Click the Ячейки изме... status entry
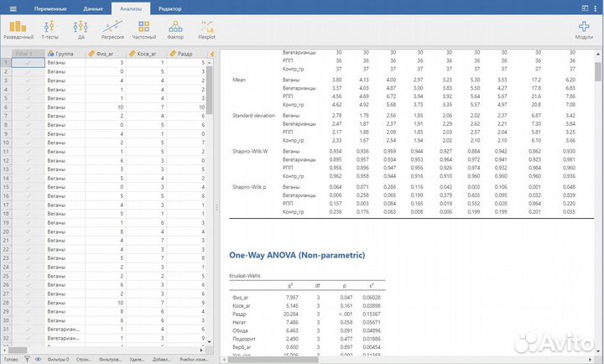 tap(194, 359)
